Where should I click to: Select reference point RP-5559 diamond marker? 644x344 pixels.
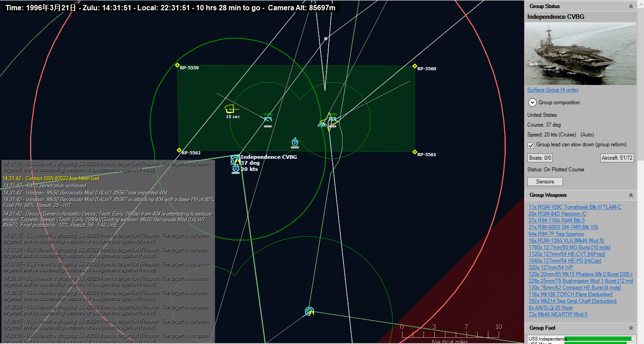tap(177, 65)
